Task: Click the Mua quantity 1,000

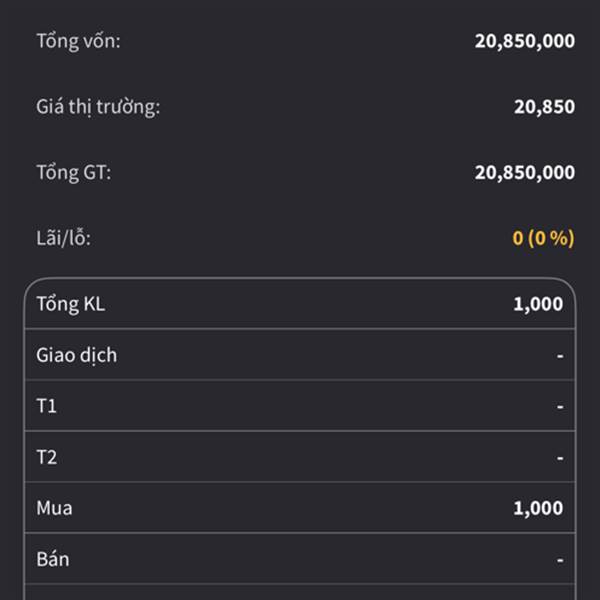Action: point(538,508)
